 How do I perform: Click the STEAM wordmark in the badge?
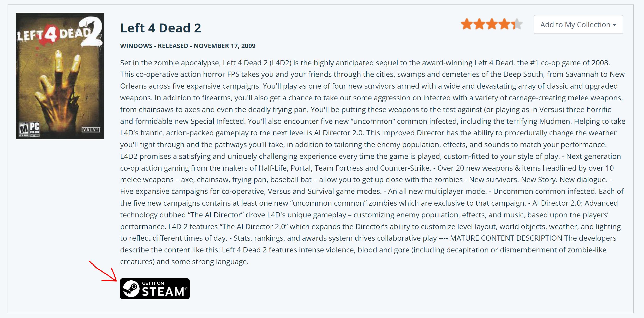pos(163,292)
